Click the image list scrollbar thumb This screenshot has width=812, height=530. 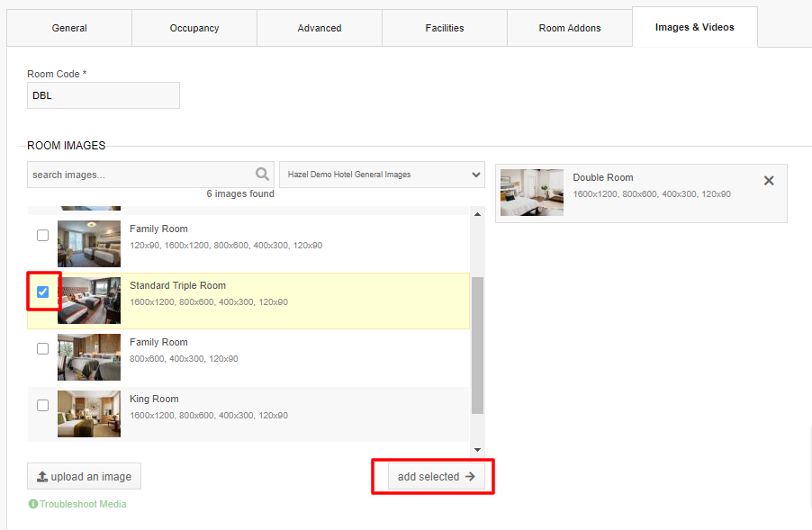477,346
